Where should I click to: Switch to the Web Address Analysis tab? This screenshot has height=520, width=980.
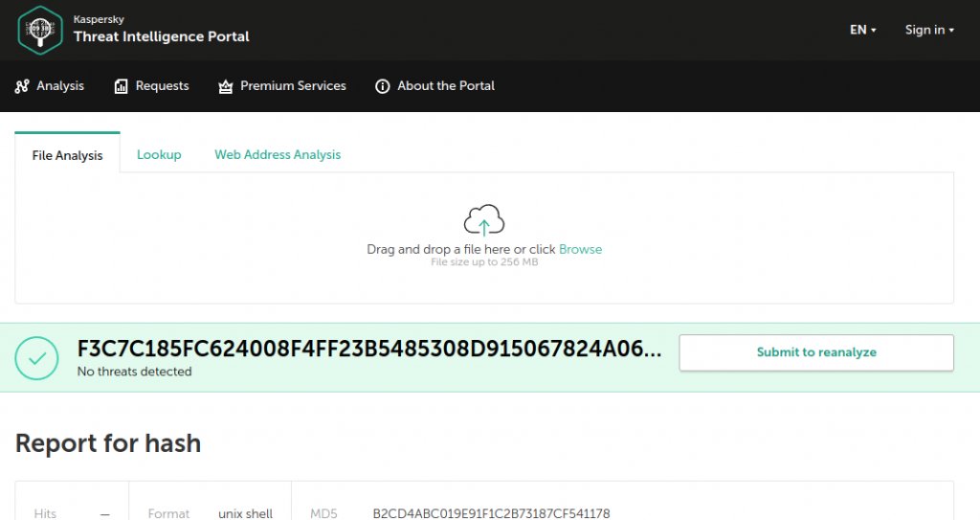tap(278, 154)
